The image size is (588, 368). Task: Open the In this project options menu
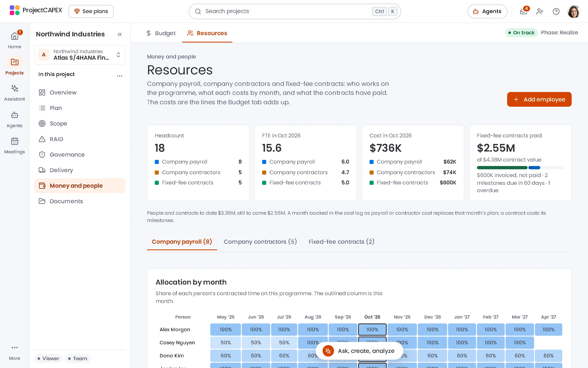(120, 76)
